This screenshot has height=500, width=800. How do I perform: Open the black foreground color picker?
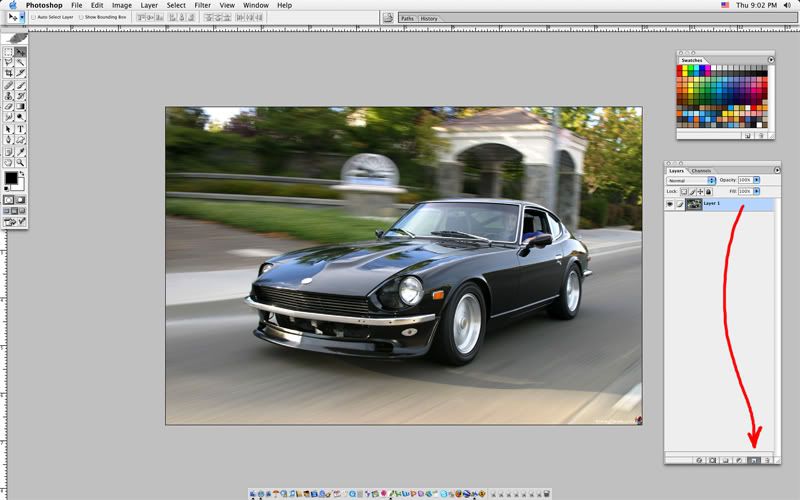pyautogui.click(x=11, y=178)
